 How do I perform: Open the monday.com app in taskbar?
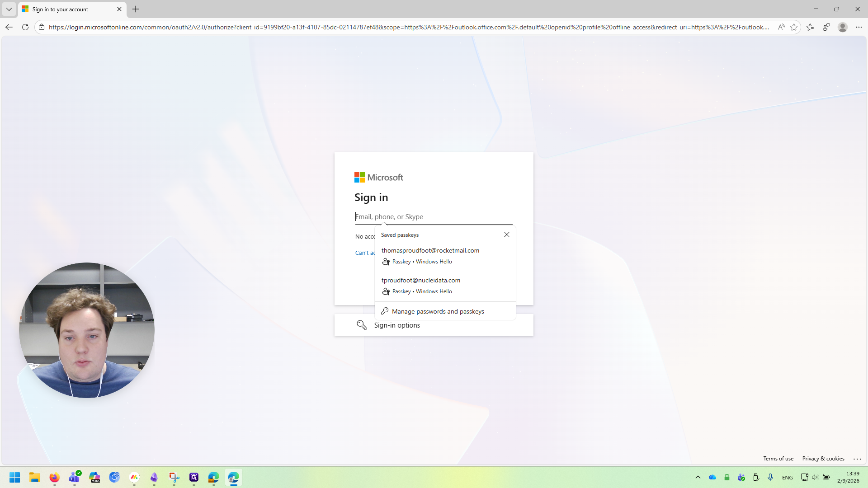[x=134, y=477]
